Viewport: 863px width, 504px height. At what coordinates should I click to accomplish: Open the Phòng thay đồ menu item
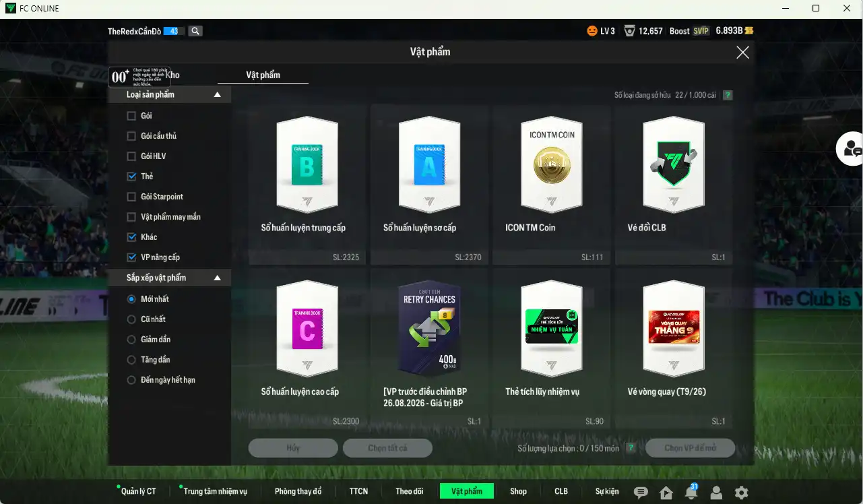298,491
